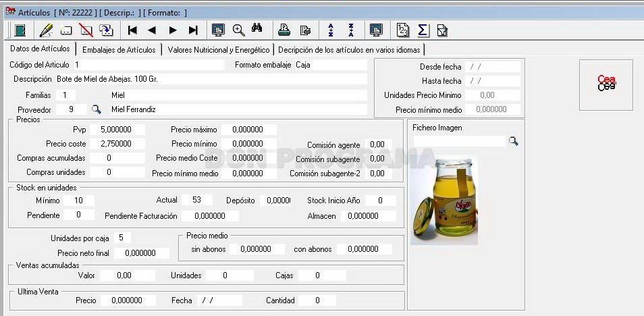
Task: Switch to Valores Nutricional y Energético tab
Action: pos(219,50)
